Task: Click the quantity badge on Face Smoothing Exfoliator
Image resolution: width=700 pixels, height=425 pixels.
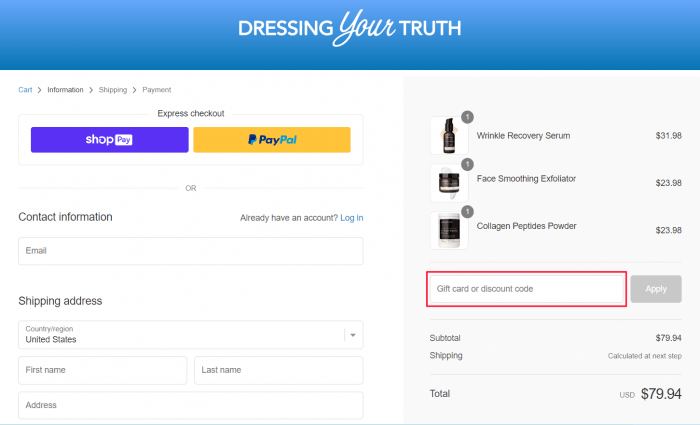Action: point(467,164)
